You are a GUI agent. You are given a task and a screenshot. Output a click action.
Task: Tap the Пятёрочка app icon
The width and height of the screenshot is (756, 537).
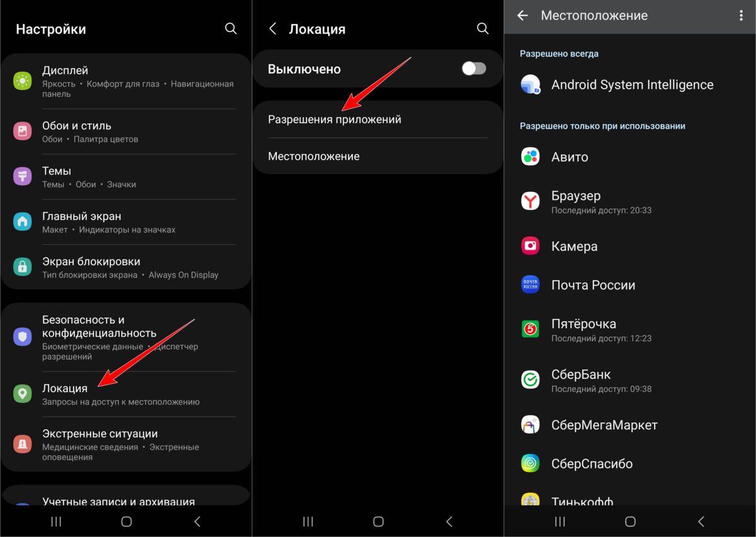(530, 329)
